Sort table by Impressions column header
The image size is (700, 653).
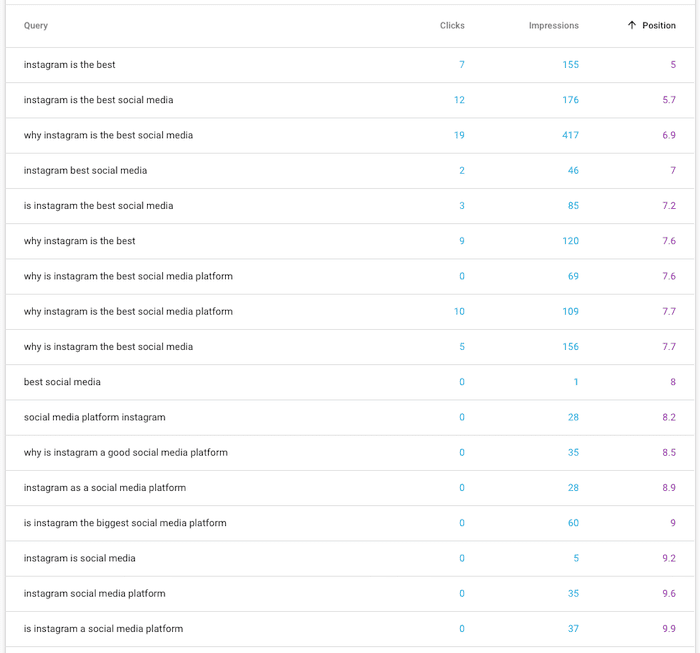554,25
